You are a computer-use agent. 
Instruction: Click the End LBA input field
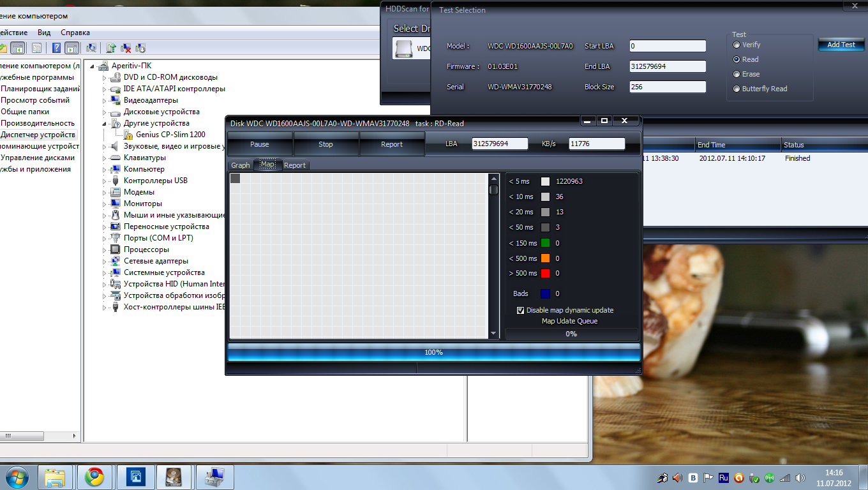(668, 66)
